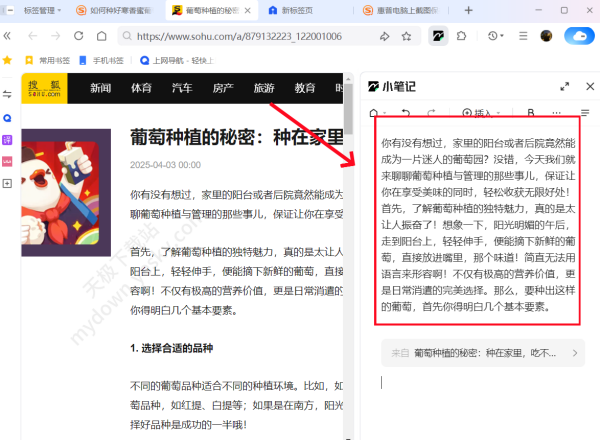Toggle the sidebar switch arrows icon
Screen dimensions: 600x440
[x=8, y=94]
